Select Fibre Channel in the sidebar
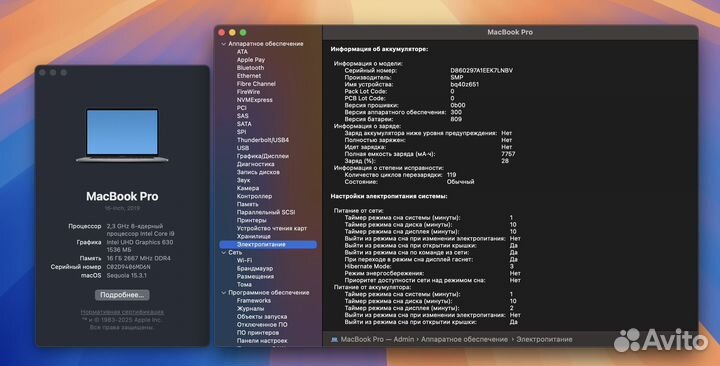 coord(256,84)
